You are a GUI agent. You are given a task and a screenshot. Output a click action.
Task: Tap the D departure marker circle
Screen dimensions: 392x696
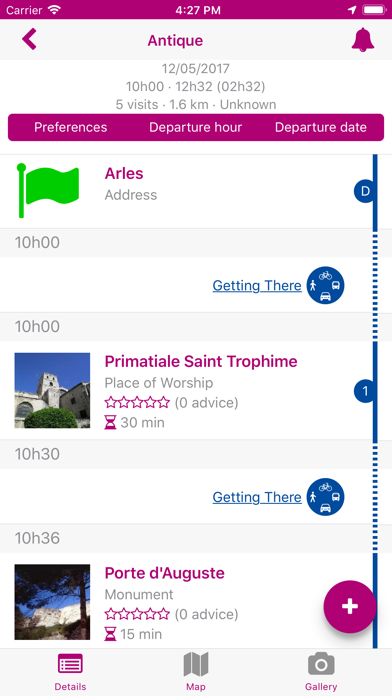(x=364, y=191)
